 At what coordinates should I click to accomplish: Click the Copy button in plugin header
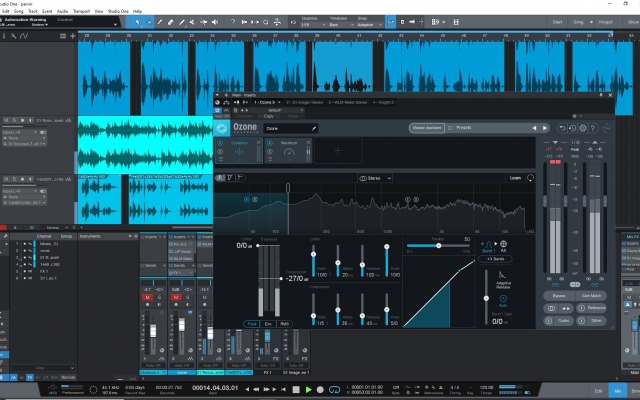[x=269, y=116]
